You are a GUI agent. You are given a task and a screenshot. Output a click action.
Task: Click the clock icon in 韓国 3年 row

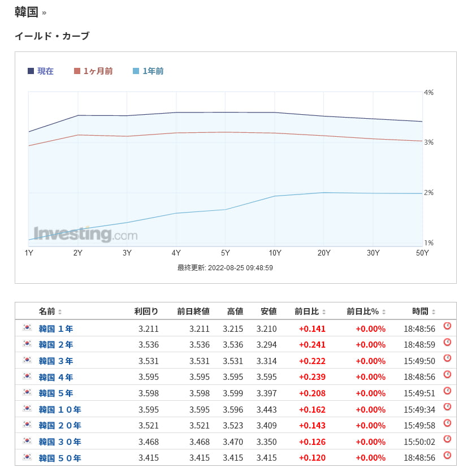(447, 358)
